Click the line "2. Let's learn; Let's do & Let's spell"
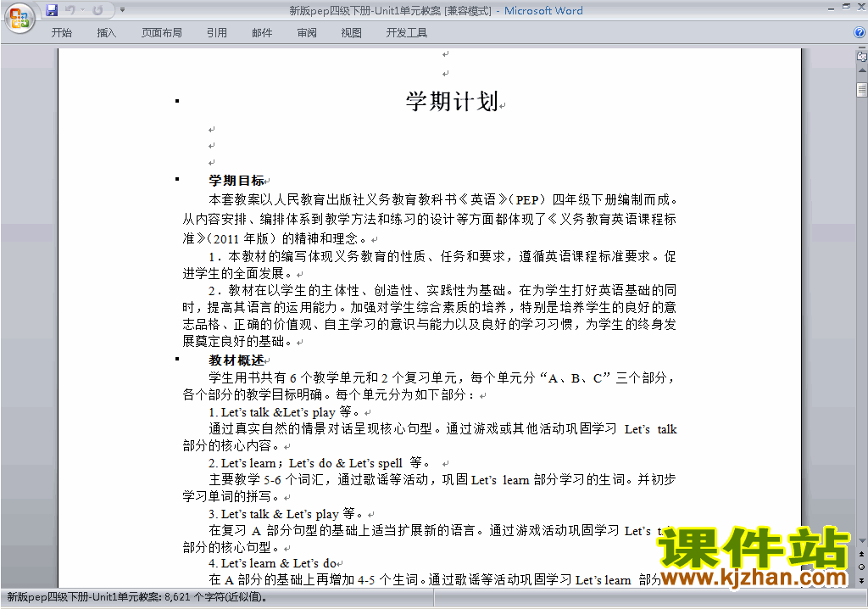Screen dimensions: 868x609 pos(305,463)
